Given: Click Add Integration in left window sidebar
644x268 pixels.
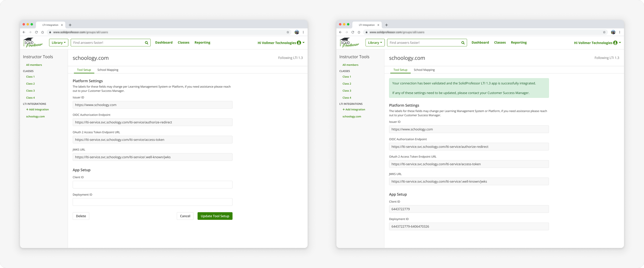Looking at the screenshot, I should tap(37, 110).
